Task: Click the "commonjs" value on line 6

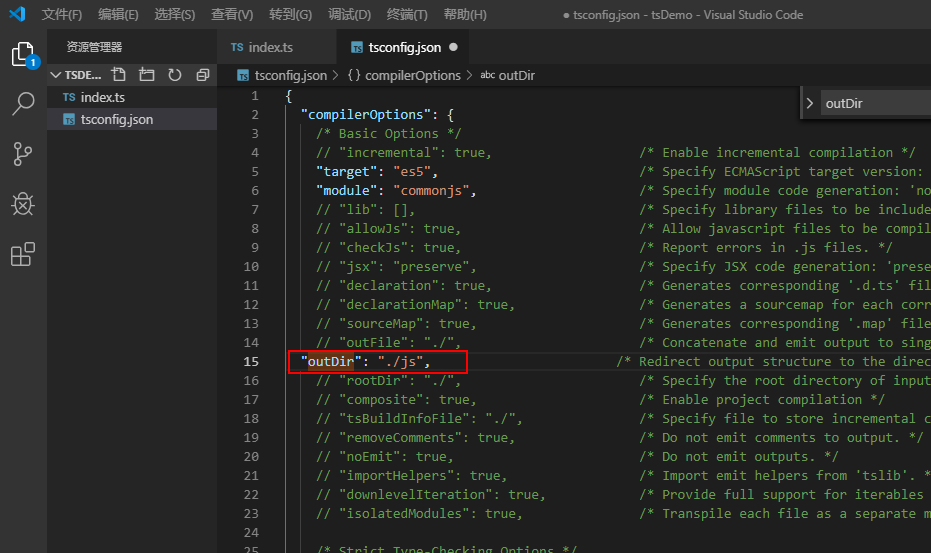Action: point(431,191)
